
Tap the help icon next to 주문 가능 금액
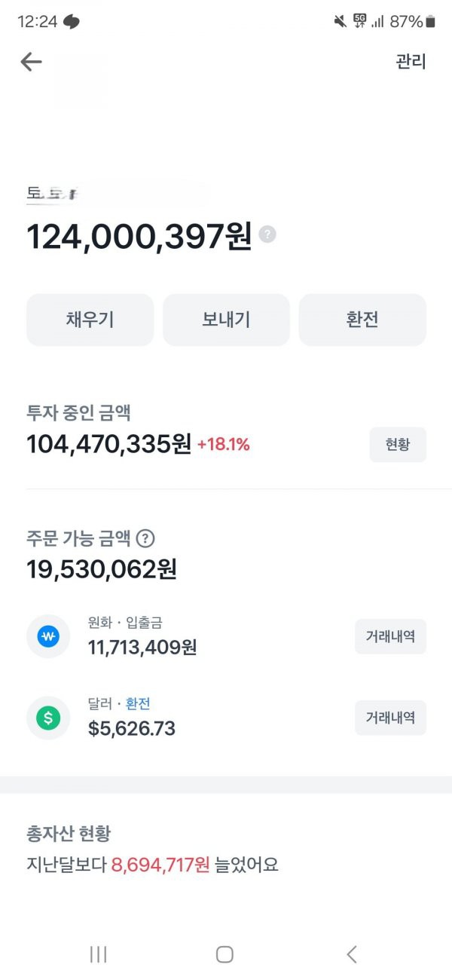(x=146, y=538)
